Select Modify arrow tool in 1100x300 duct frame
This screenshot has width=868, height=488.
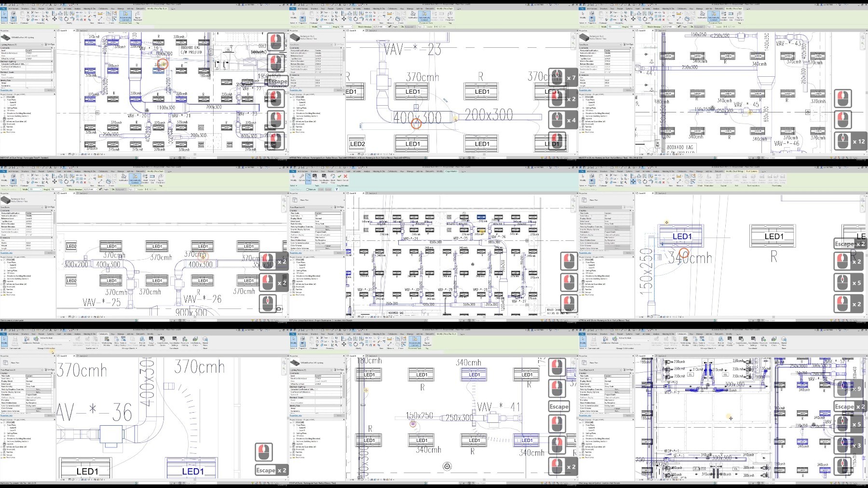click(x=4, y=17)
